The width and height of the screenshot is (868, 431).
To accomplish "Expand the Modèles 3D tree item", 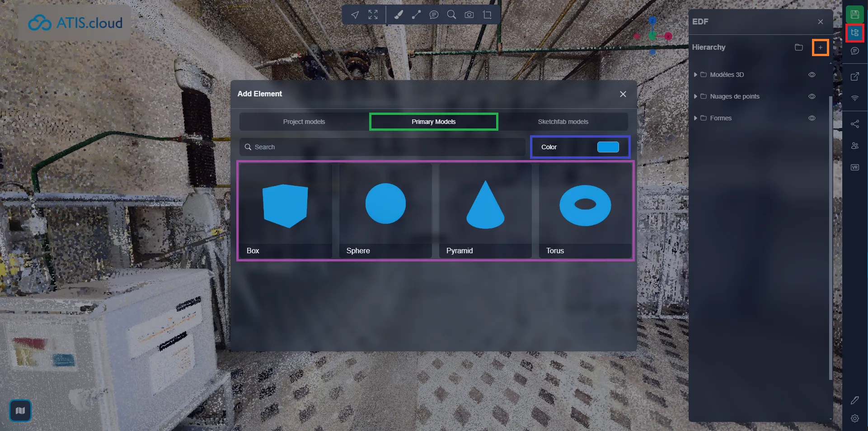I will [x=695, y=75].
